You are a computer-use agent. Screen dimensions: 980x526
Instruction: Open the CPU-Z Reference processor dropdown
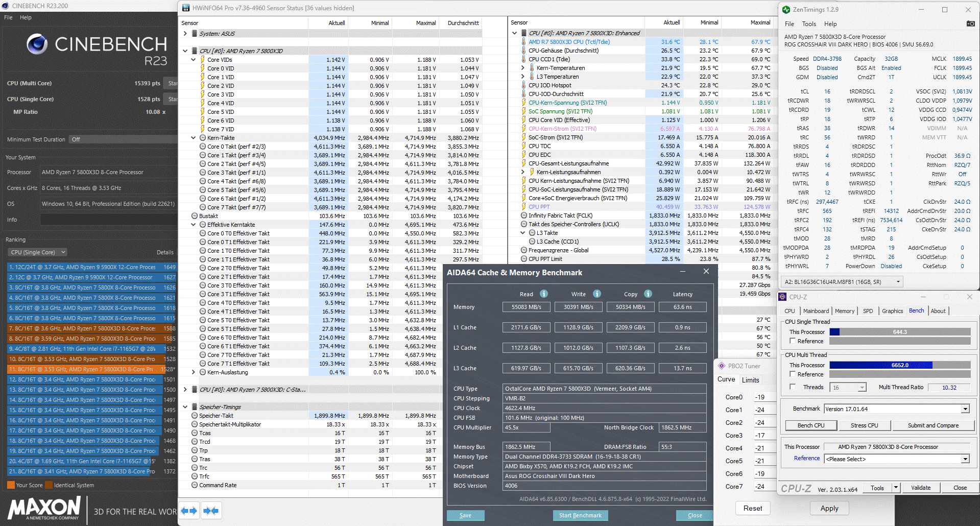897,459
